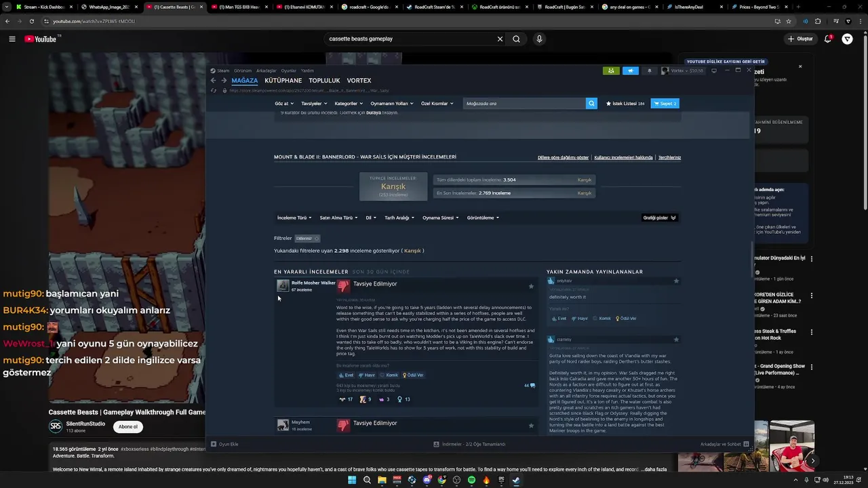
Task: Open Steam notifications bell
Action: coord(650,70)
